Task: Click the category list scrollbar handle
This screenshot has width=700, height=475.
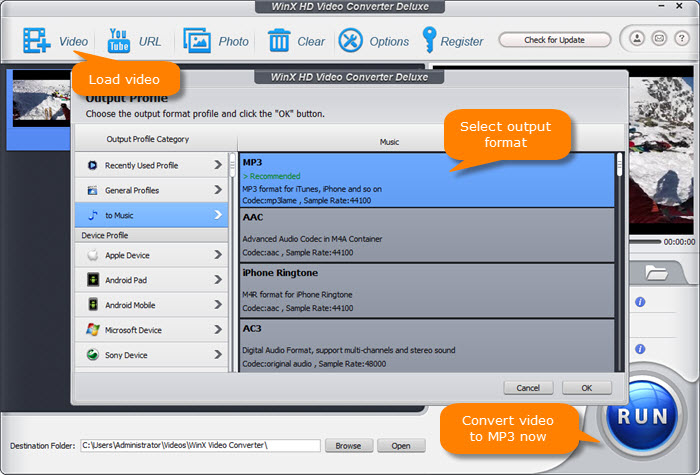Action: point(233,166)
